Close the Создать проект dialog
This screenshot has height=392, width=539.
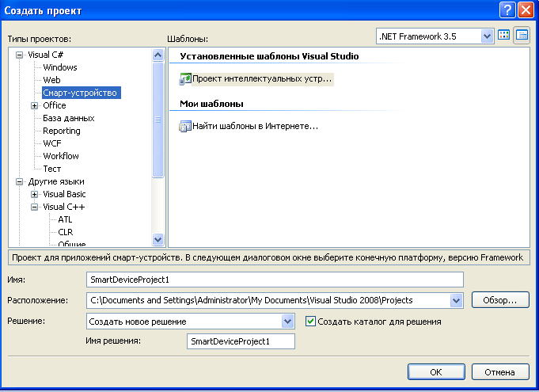pyautogui.click(x=526, y=10)
